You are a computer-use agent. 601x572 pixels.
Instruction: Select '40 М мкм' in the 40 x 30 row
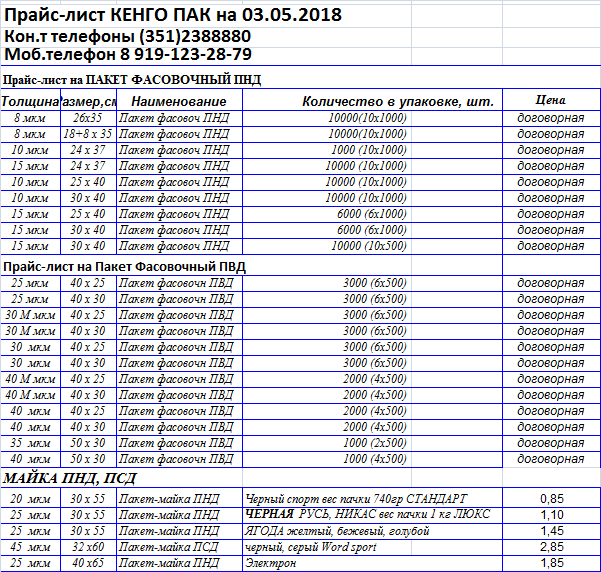[x=30, y=395]
